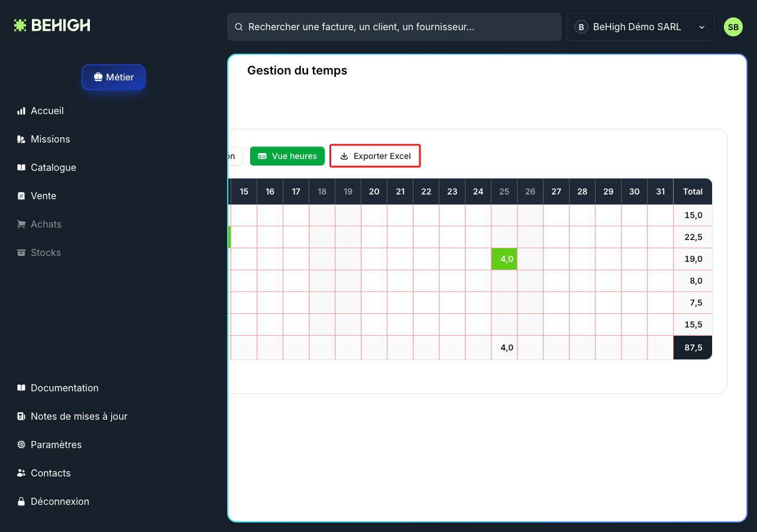Open the Catalogue section

[53, 167]
